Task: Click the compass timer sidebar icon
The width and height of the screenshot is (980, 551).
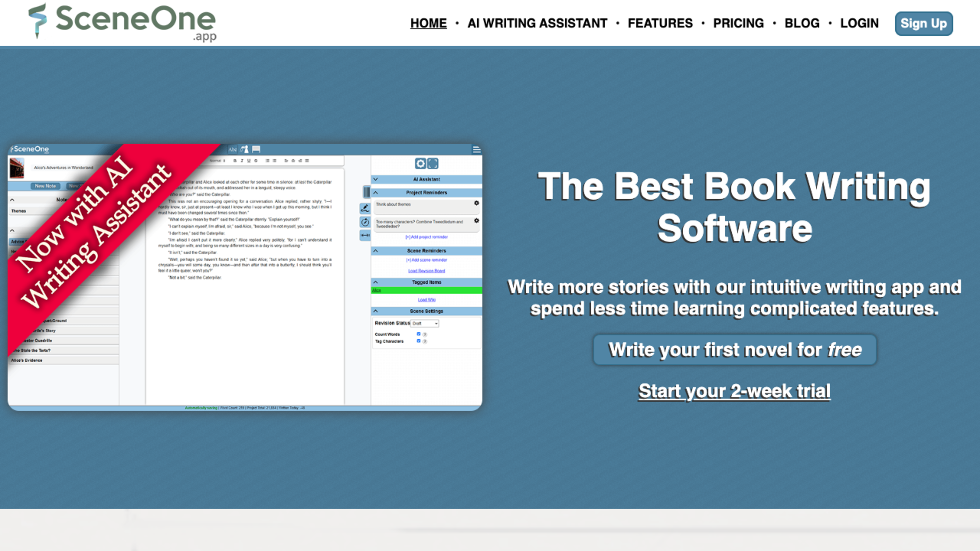Action: click(365, 222)
